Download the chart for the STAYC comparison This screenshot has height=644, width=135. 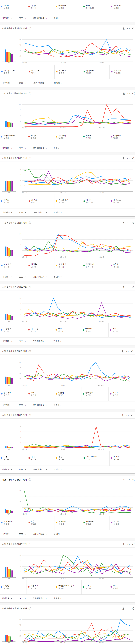[x=124, y=223]
